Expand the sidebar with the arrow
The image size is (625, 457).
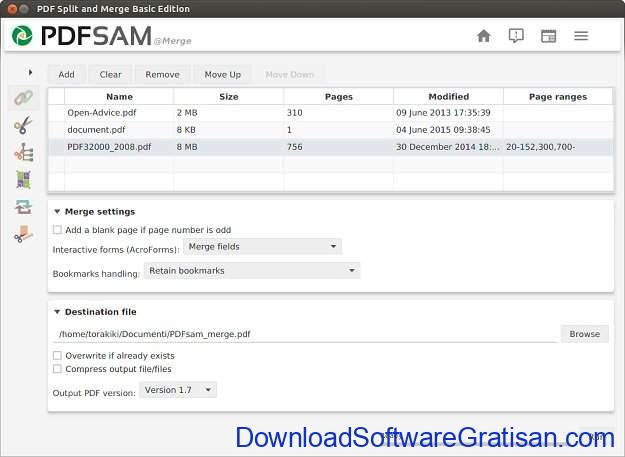(30, 73)
